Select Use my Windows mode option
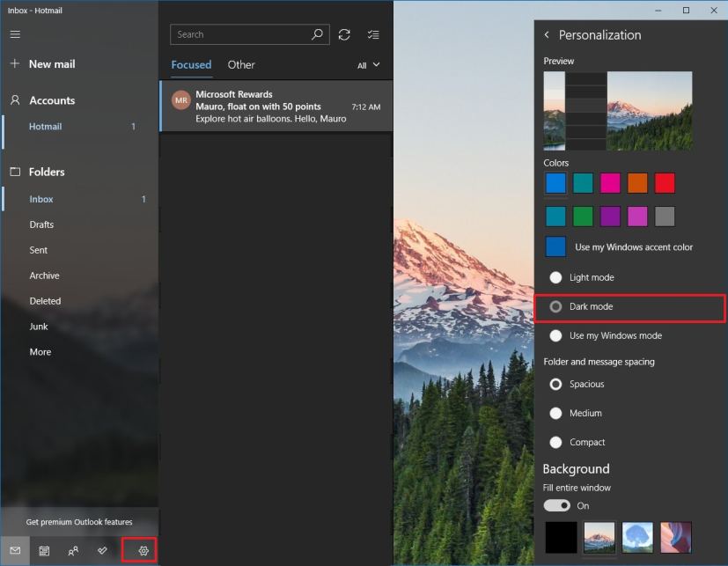Viewport: 728px width, 566px height. [555, 335]
